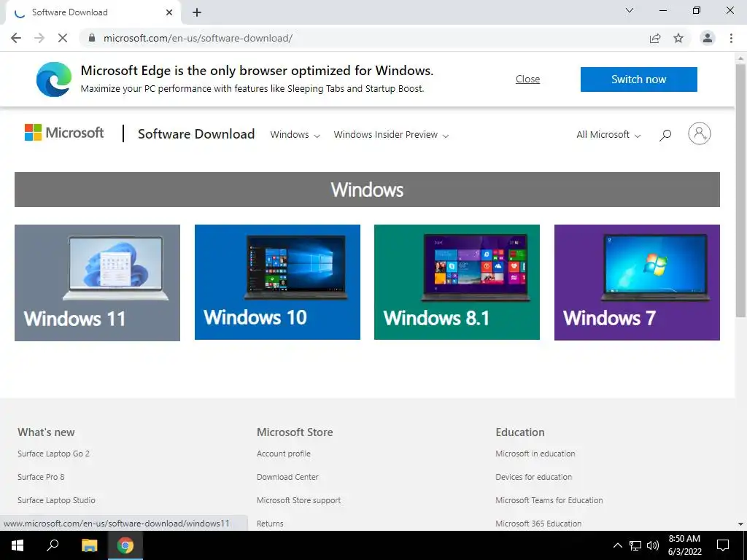The image size is (747, 560).
Task: Open taskbar search
Action: [53, 545]
